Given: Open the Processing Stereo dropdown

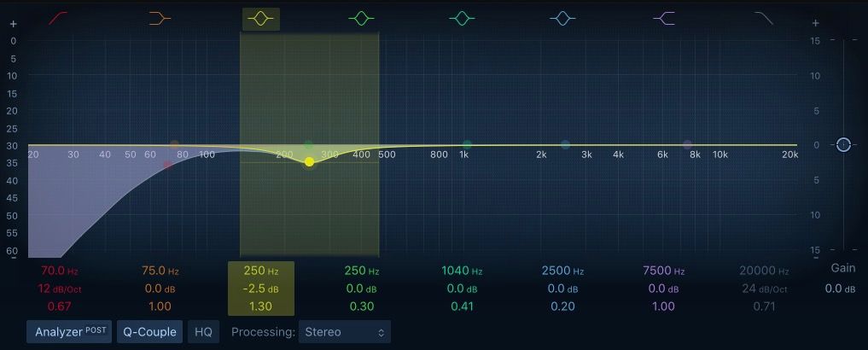Looking at the screenshot, I should tap(344, 332).
